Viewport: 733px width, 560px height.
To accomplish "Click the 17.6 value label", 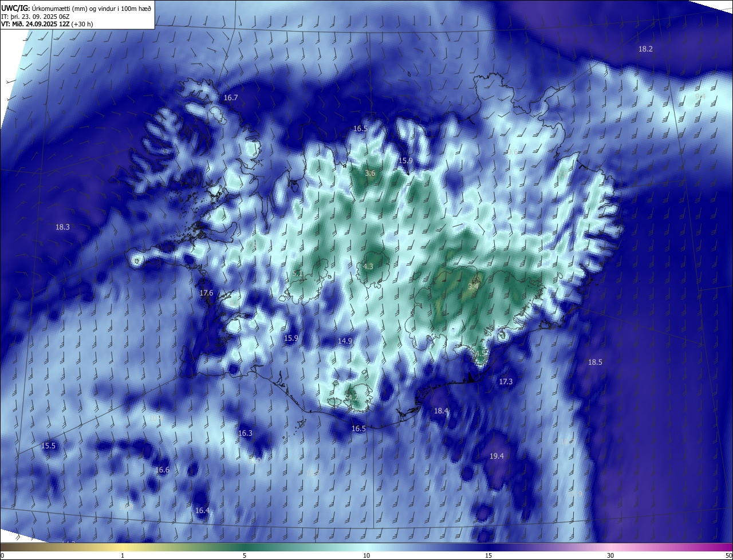I will point(206,293).
